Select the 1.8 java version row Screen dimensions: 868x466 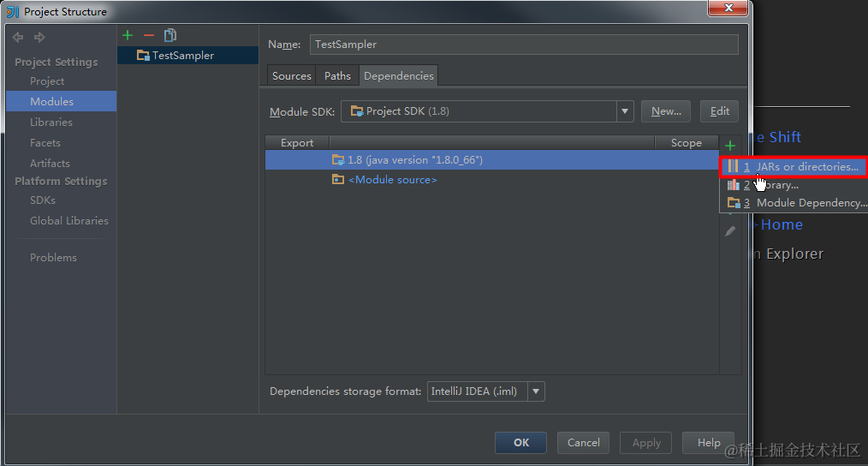pos(491,159)
